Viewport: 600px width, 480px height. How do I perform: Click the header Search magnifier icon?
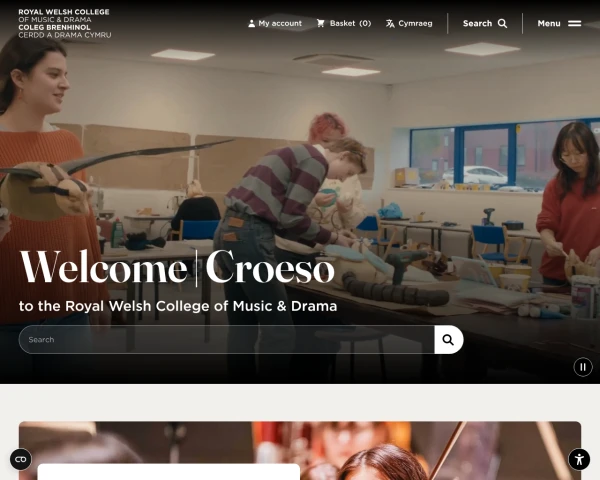click(x=502, y=24)
